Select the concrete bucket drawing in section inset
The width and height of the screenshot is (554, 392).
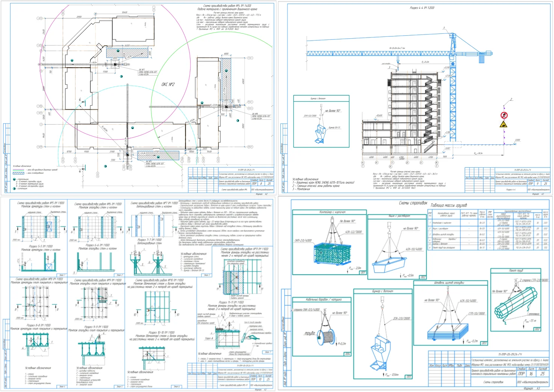(x=319, y=134)
